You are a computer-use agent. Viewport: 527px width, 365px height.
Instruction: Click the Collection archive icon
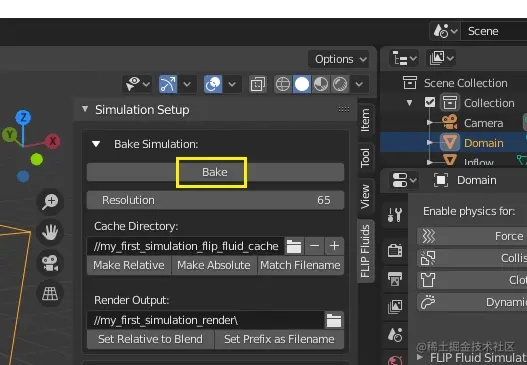(450, 103)
